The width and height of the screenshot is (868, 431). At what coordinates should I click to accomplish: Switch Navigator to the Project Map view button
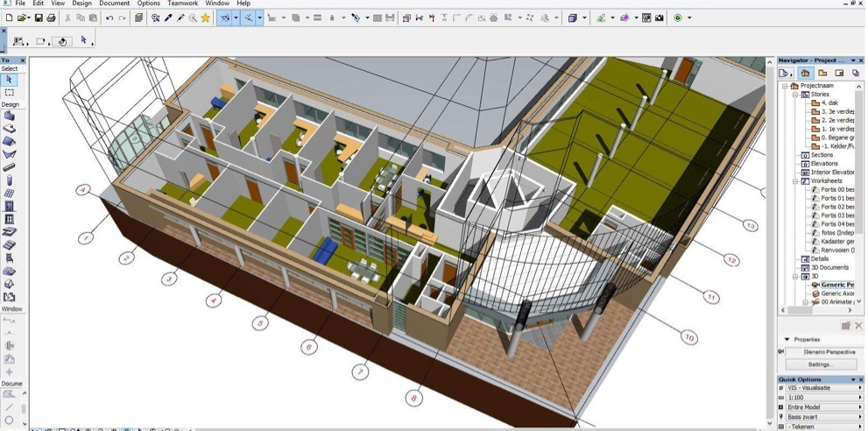(x=806, y=74)
